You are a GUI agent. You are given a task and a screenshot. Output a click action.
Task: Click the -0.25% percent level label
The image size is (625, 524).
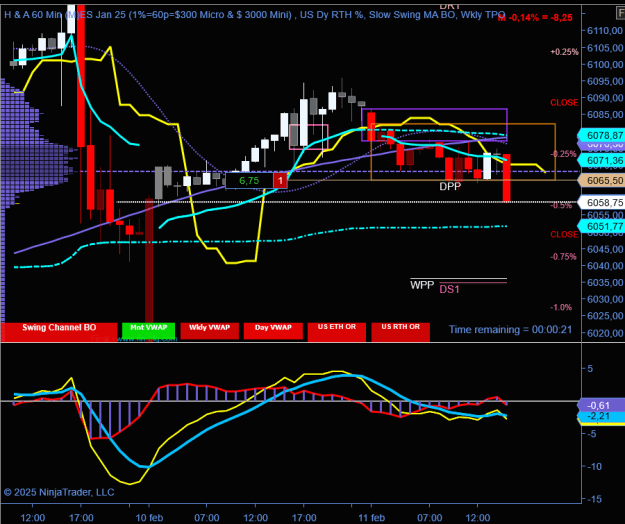[564, 154]
